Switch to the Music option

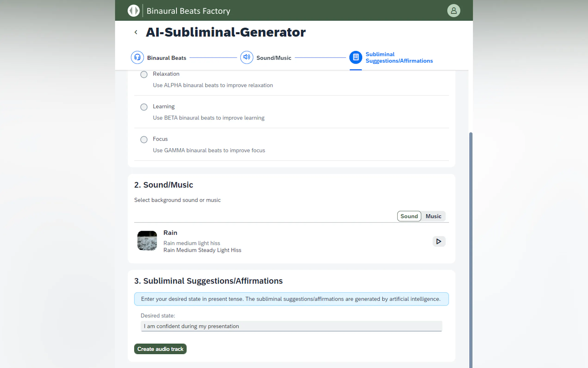click(x=433, y=216)
